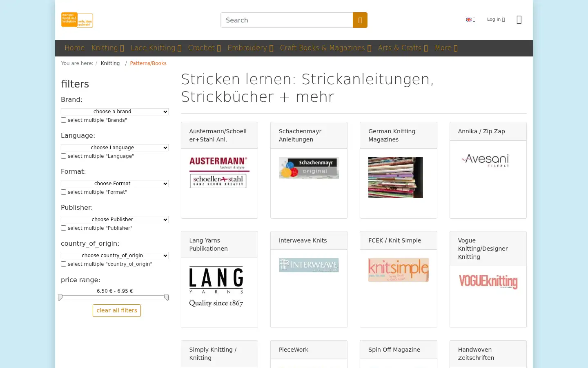Enable select multiple "Language" checkbox
The image size is (588, 368).
(x=63, y=156)
